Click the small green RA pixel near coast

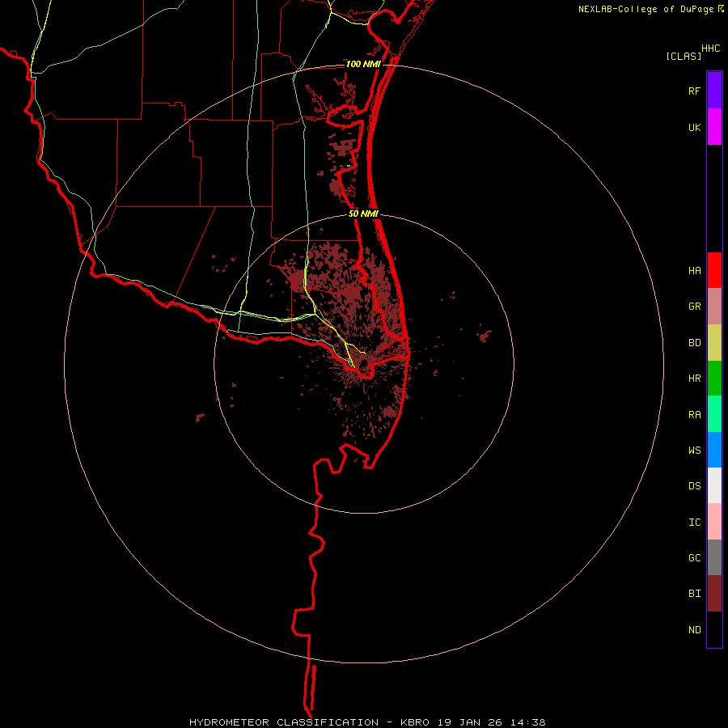349,166
